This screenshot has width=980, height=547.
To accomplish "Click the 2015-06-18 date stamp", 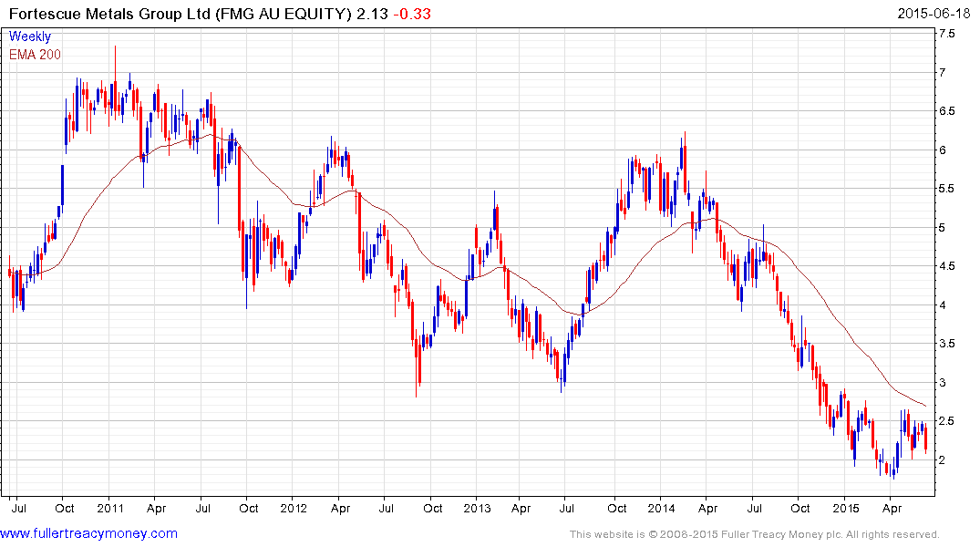I will (934, 14).
